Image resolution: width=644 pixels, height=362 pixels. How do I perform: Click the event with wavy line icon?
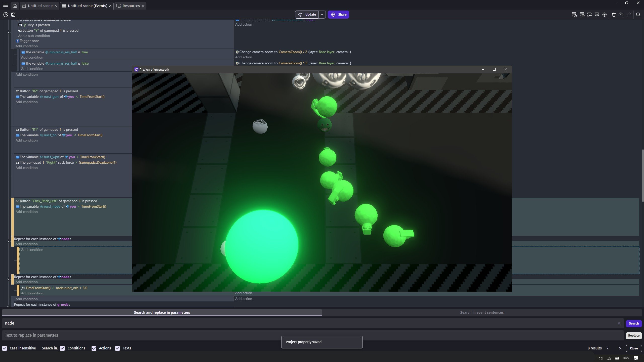[x=589, y=15]
